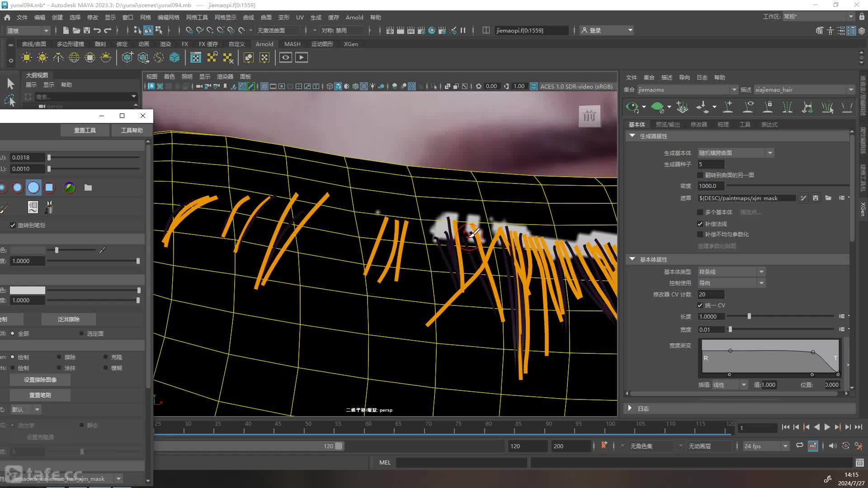Screen dimensions: 868x488
Task: Expand the 日志 section
Action: 630,408
